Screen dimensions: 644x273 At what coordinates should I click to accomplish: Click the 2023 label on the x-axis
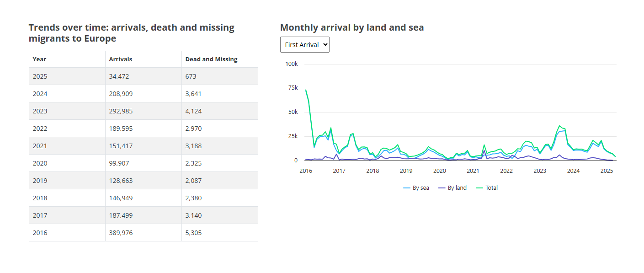click(x=540, y=171)
